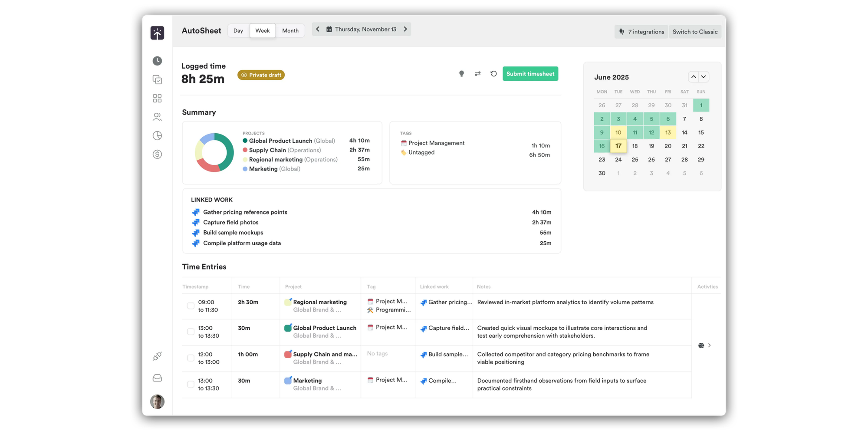Click the calendar icon beside Thursday, November 13
This screenshot has height=434, width=868.
point(329,30)
